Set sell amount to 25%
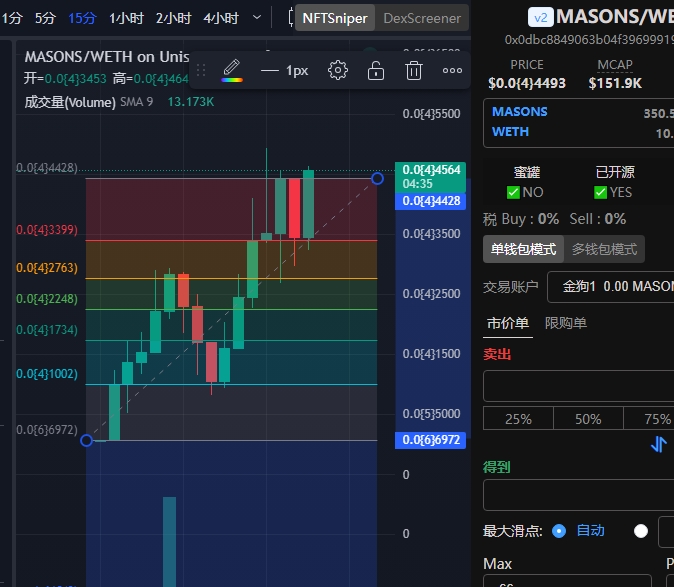Image resolution: width=674 pixels, height=587 pixels. click(518, 419)
